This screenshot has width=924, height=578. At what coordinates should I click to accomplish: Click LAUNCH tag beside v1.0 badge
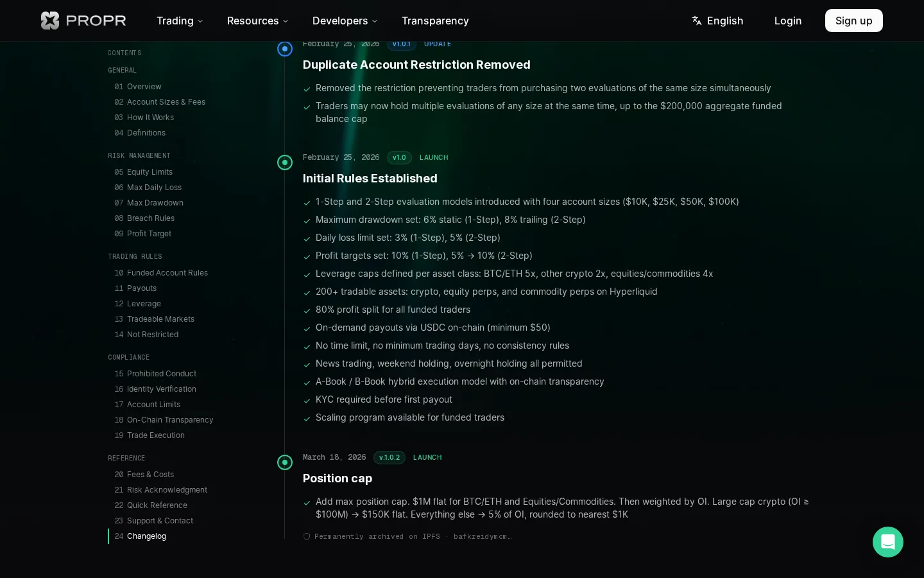[434, 157]
